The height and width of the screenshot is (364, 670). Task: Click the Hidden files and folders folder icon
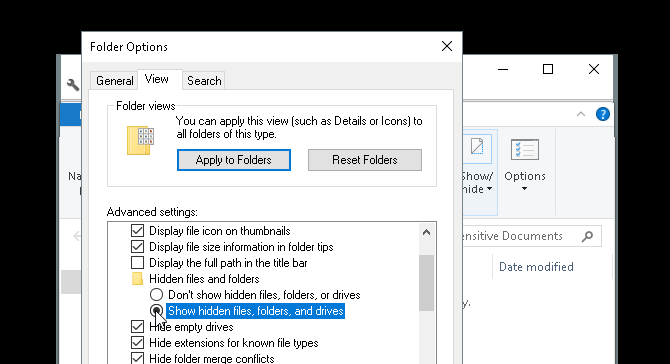pyautogui.click(x=137, y=279)
